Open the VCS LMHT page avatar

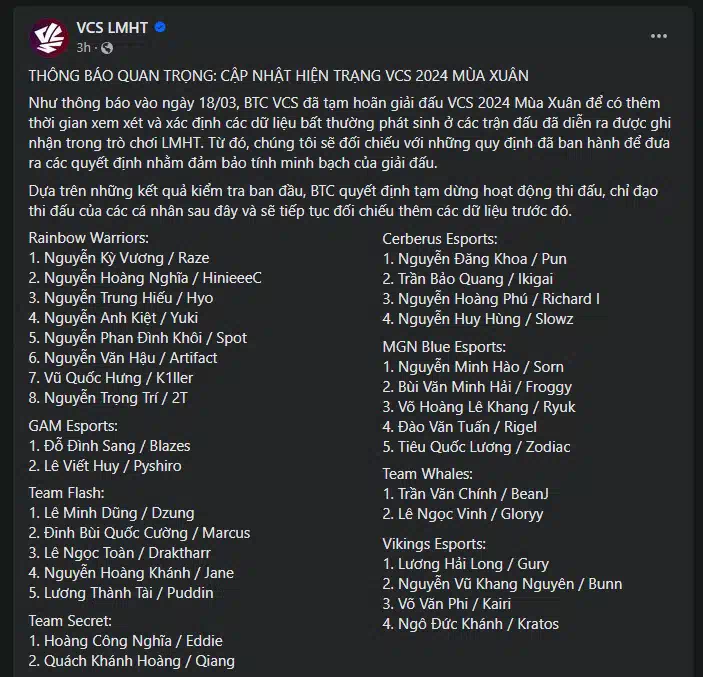click(49, 38)
